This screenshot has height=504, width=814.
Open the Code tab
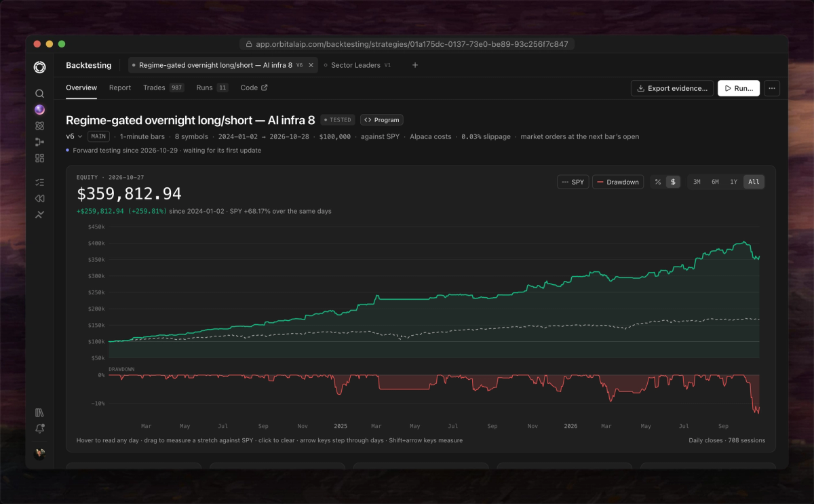254,88
